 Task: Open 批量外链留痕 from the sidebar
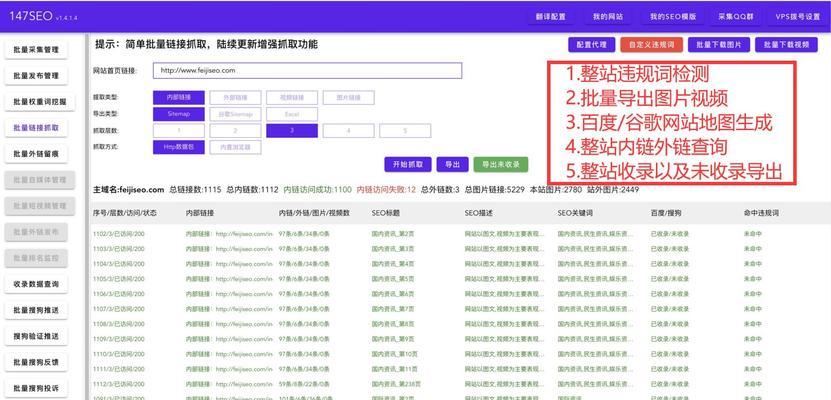(36, 154)
